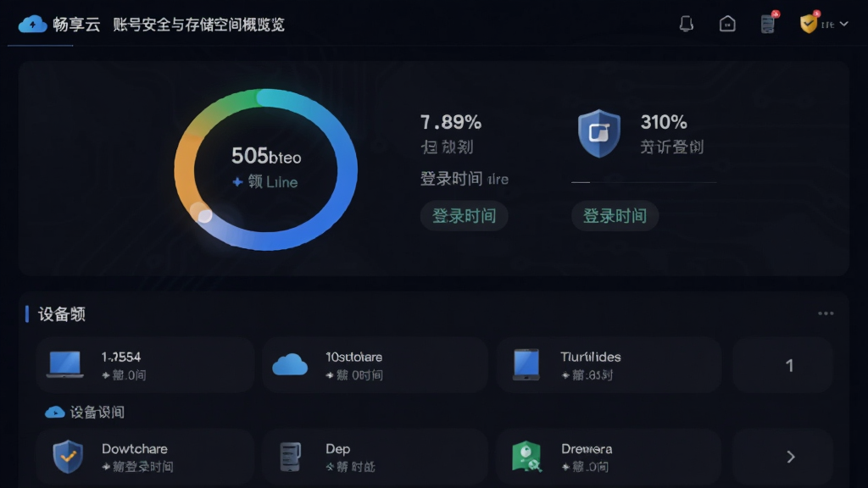Screen dimensions: 868x488
Task: Click the laptop icon in 1.7554 card
Action: tap(65, 364)
